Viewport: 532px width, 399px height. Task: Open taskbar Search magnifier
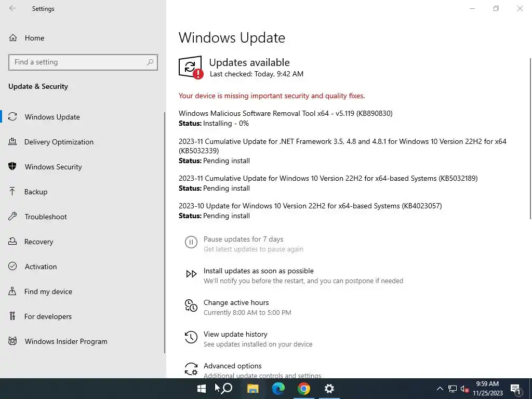coord(227,388)
